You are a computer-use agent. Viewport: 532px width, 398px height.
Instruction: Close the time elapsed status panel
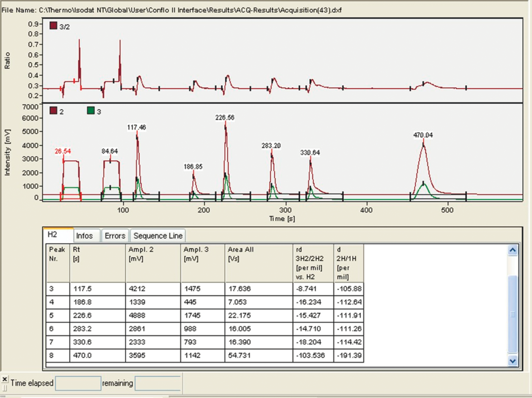5,379
